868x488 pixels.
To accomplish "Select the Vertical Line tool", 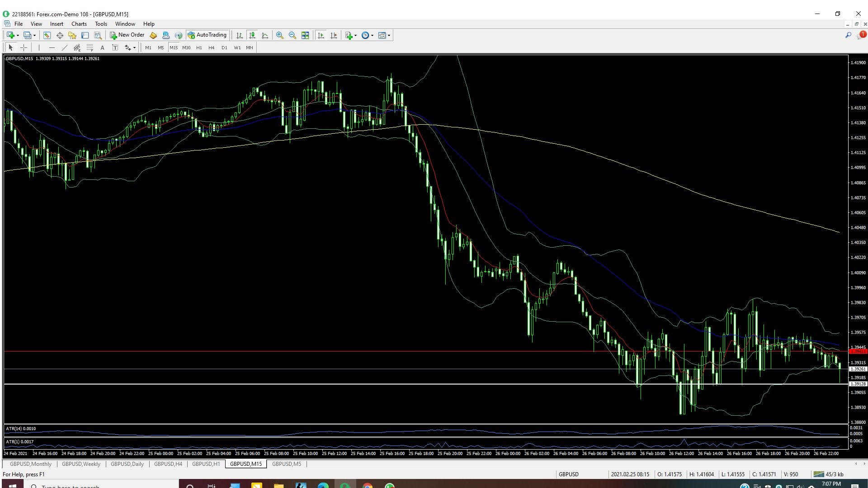I will click(x=39, y=47).
